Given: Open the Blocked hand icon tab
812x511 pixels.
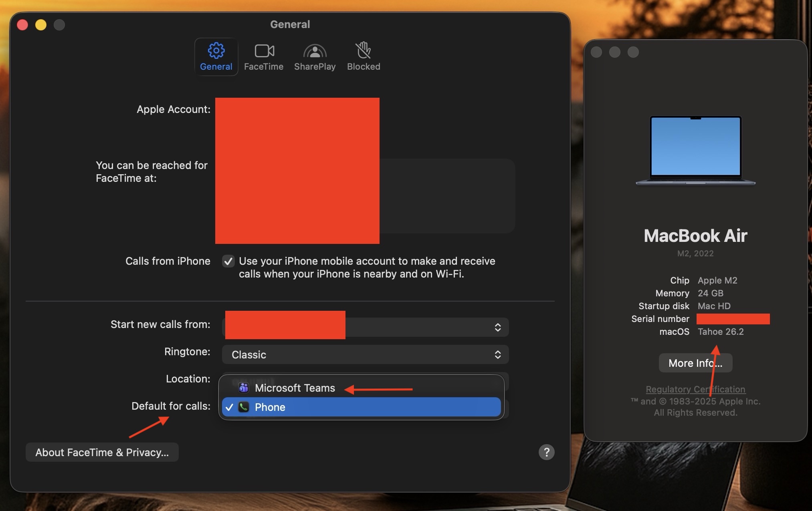Looking at the screenshot, I should [x=364, y=51].
